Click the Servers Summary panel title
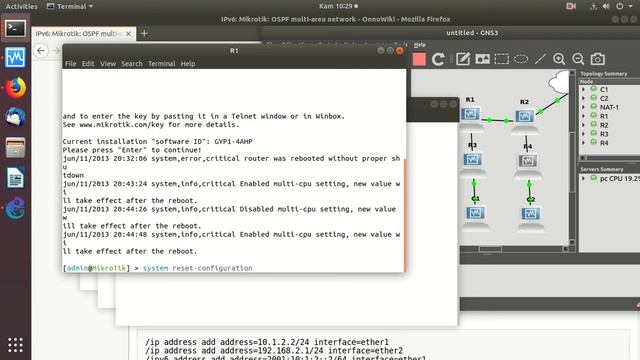The width and height of the screenshot is (640, 360). coord(602,169)
